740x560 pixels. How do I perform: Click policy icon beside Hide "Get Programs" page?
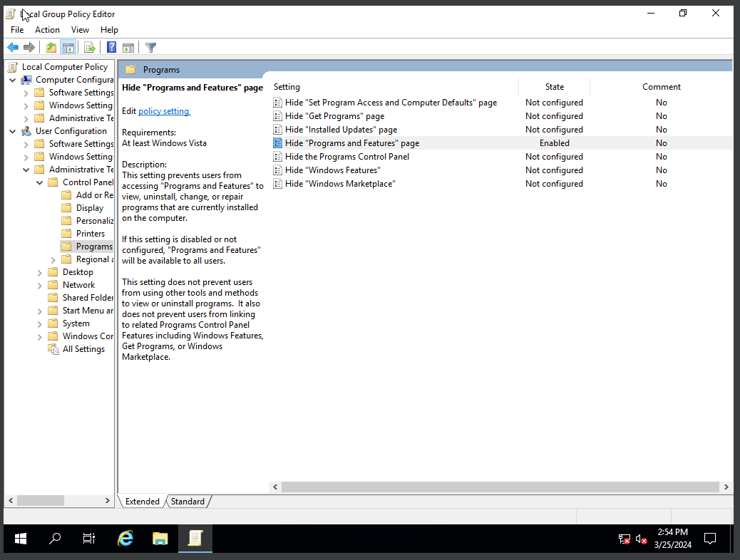pyautogui.click(x=277, y=116)
